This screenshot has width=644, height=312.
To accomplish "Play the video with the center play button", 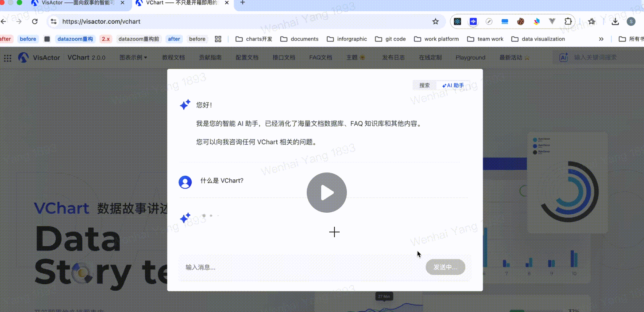I will pyautogui.click(x=327, y=193).
